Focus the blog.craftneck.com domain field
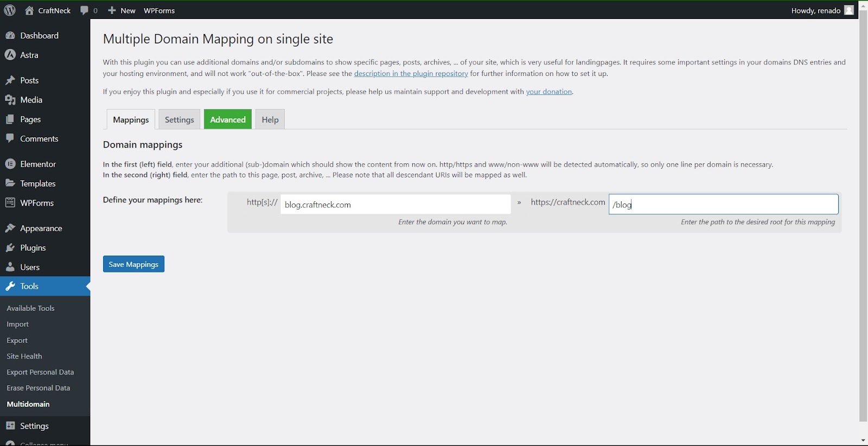The width and height of the screenshot is (868, 446). tap(395, 205)
